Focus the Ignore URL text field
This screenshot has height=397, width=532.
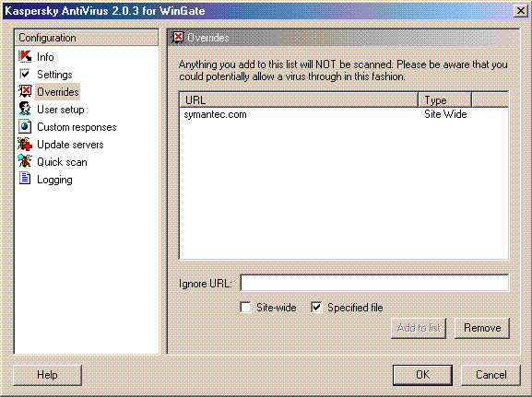pos(374,283)
